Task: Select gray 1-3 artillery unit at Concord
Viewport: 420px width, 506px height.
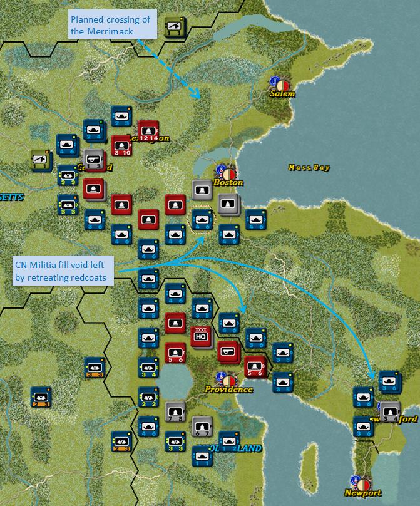Action: point(94,160)
